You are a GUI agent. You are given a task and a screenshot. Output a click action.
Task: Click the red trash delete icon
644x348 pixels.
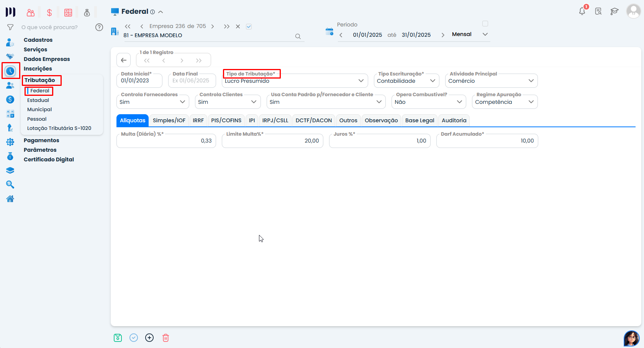click(166, 338)
